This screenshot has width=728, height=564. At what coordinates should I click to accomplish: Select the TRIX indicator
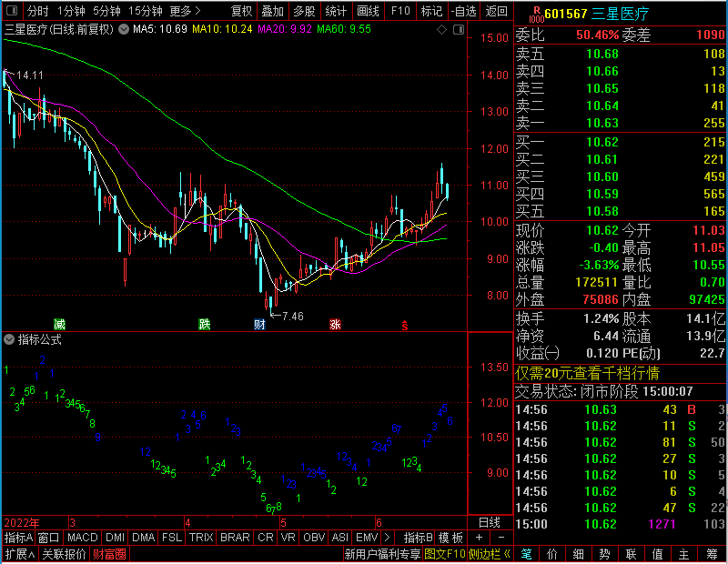pos(201,538)
